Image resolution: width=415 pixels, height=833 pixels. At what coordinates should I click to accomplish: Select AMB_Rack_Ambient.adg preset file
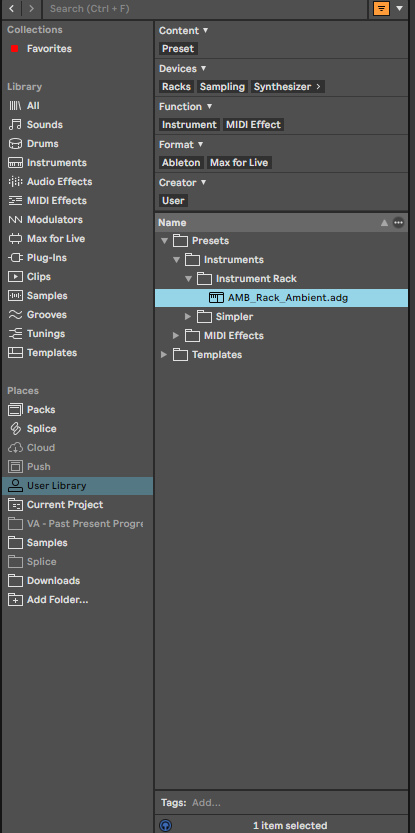pos(281,298)
